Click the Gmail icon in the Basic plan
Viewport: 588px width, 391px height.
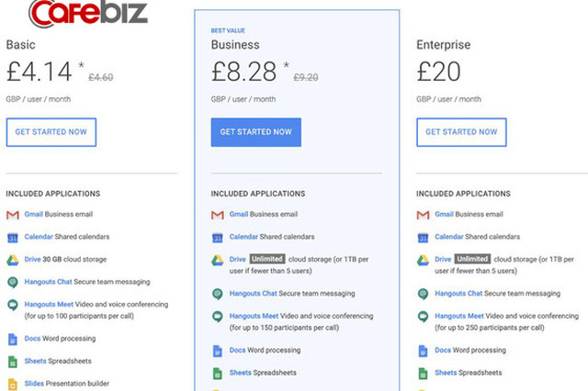13,215
